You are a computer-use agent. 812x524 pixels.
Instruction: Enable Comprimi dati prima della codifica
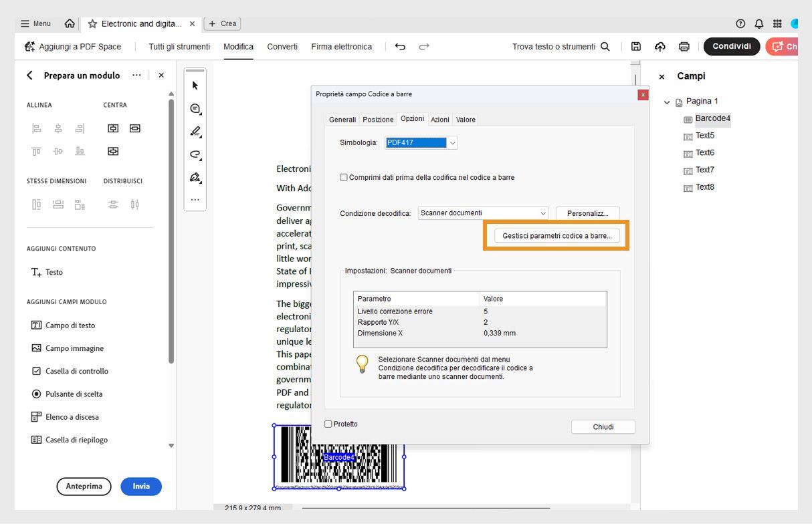pyautogui.click(x=343, y=177)
